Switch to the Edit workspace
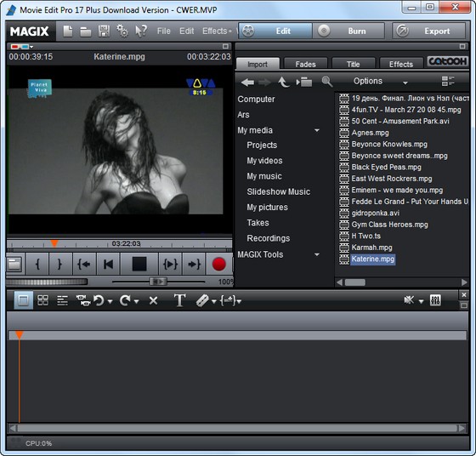The width and height of the screenshot is (476, 456). pyautogui.click(x=275, y=31)
